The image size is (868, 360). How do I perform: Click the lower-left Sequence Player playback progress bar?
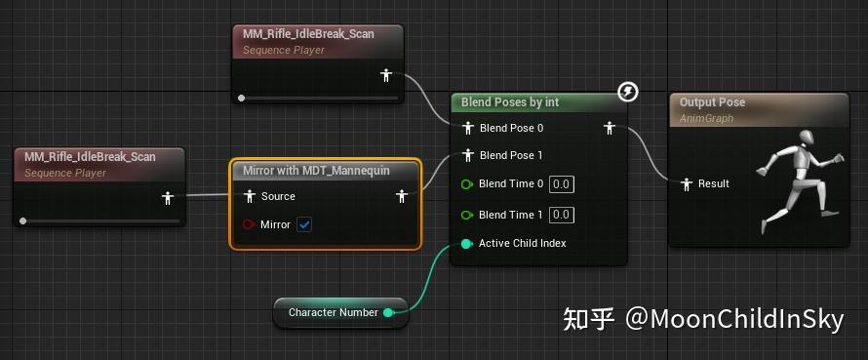coord(100,221)
